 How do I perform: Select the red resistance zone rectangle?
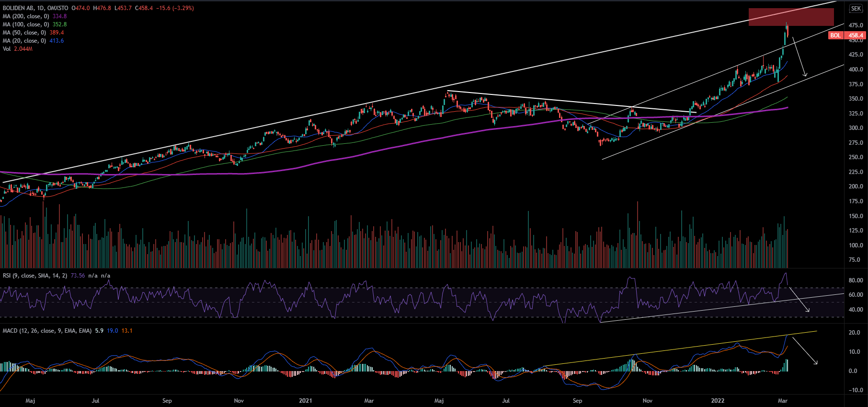point(791,17)
